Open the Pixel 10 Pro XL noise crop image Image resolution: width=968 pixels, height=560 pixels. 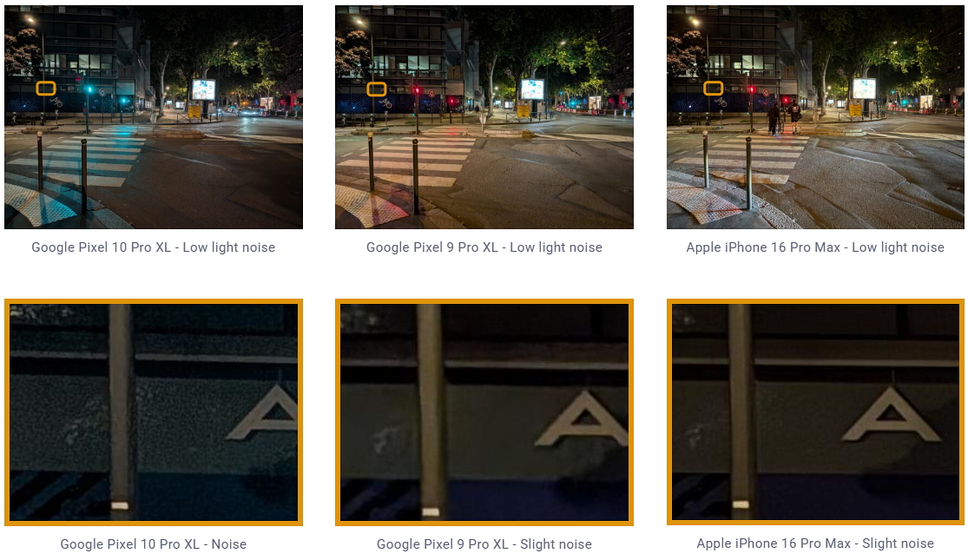pyautogui.click(x=153, y=412)
